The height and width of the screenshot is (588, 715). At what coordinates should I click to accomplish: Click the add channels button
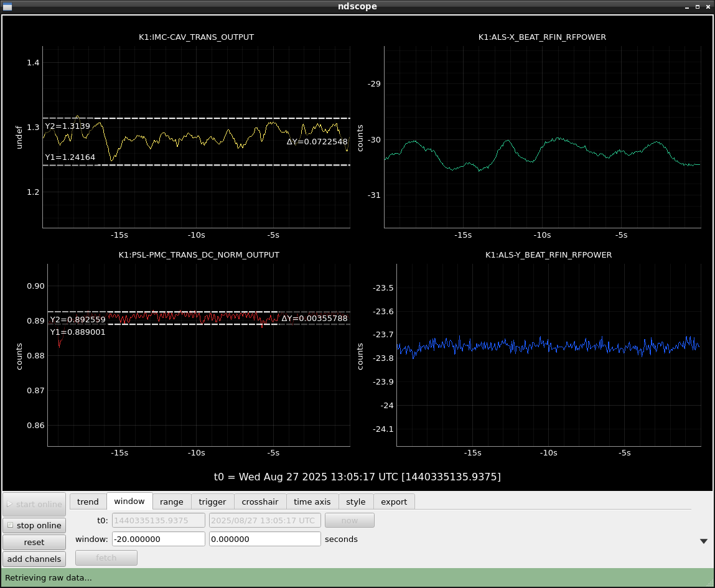(34, 559)
